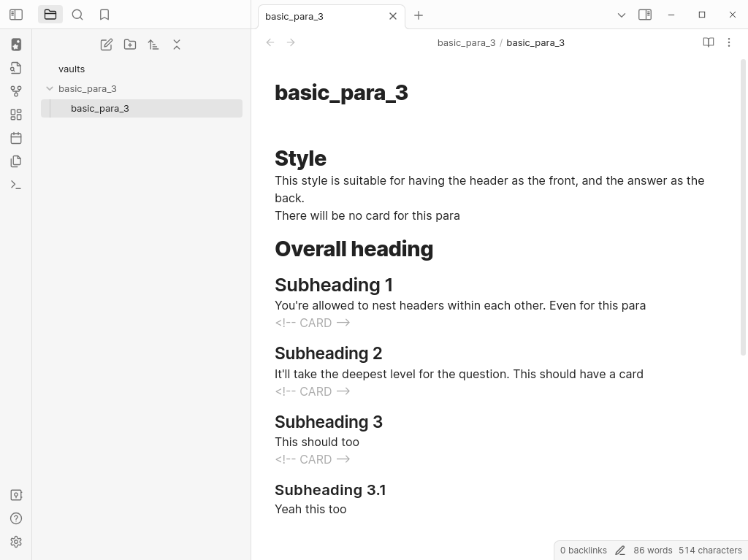The image size is (748, 560).
Task: Collapse all folders in file explorer
Action: click(x=177, y=45)
